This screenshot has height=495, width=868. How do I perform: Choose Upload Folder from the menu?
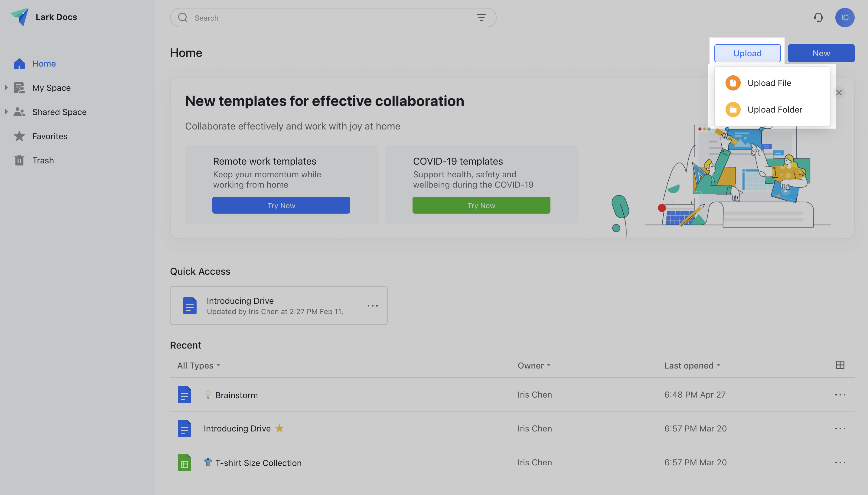tap(775, 110)
